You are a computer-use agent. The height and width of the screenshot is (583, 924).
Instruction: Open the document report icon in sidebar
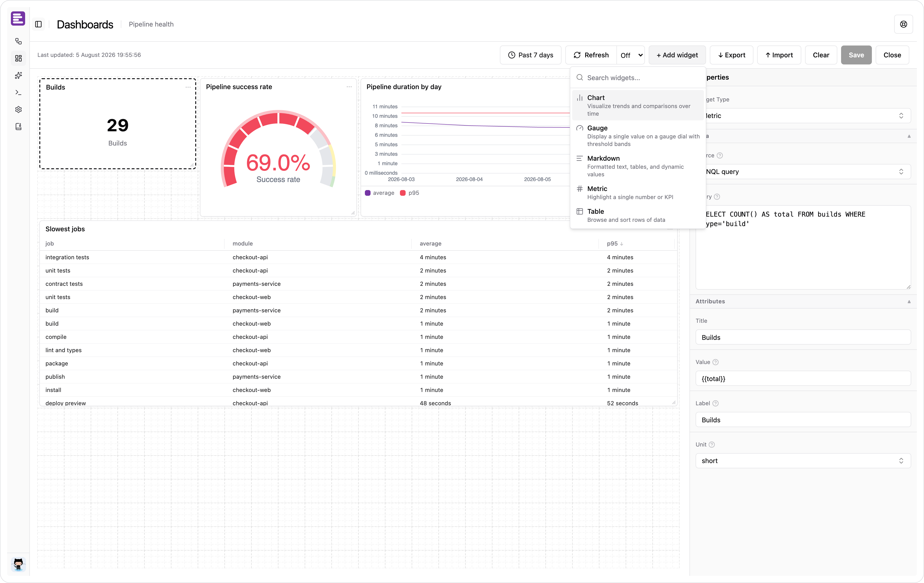coord(18,127)
